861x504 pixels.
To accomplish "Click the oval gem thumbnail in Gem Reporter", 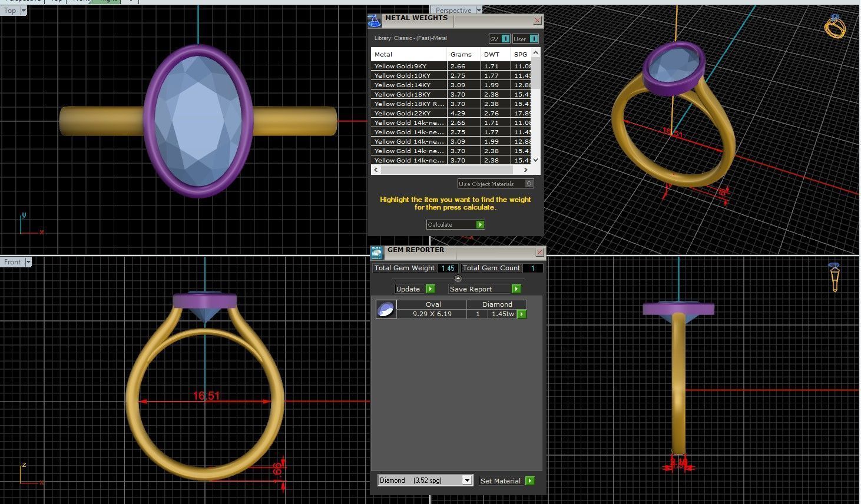I will [x=386, y=309].
